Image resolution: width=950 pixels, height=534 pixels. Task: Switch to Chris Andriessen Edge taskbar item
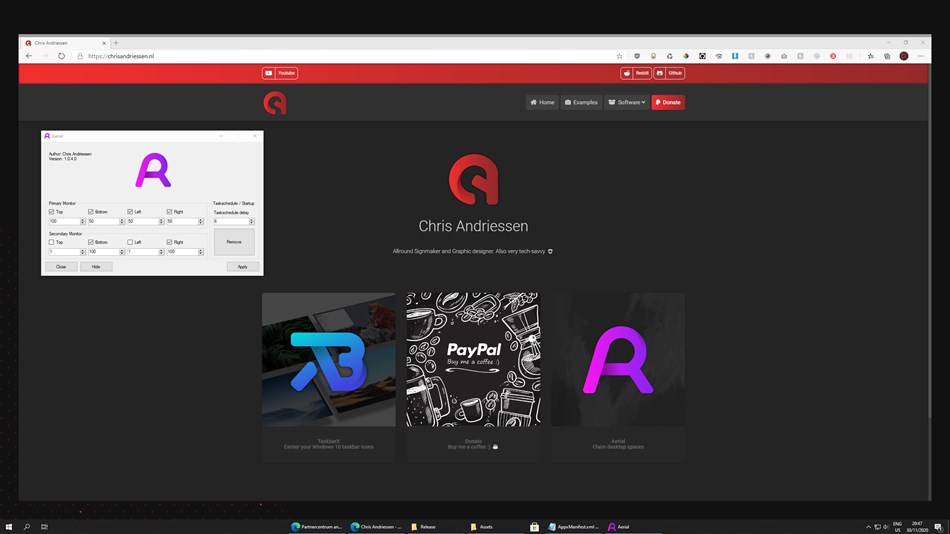click(x=376, y=527)
